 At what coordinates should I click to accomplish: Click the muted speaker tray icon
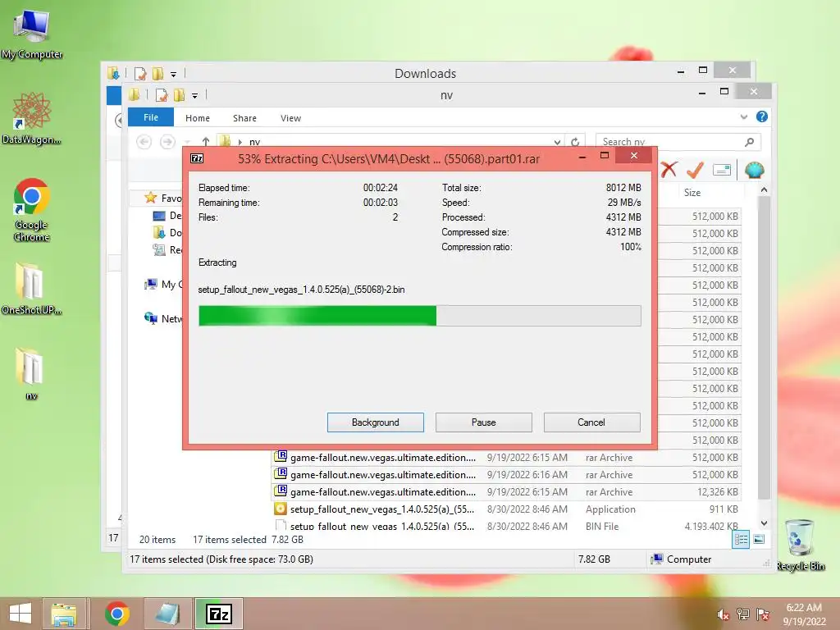724,614
